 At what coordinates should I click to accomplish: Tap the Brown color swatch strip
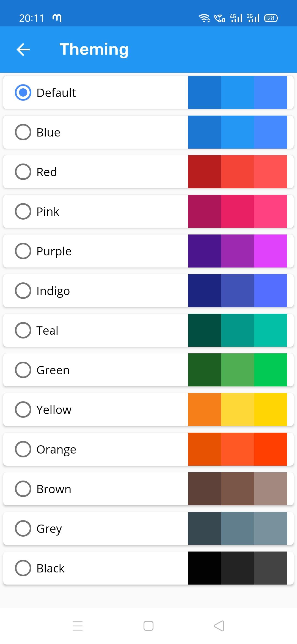click(x=238, y=489)
